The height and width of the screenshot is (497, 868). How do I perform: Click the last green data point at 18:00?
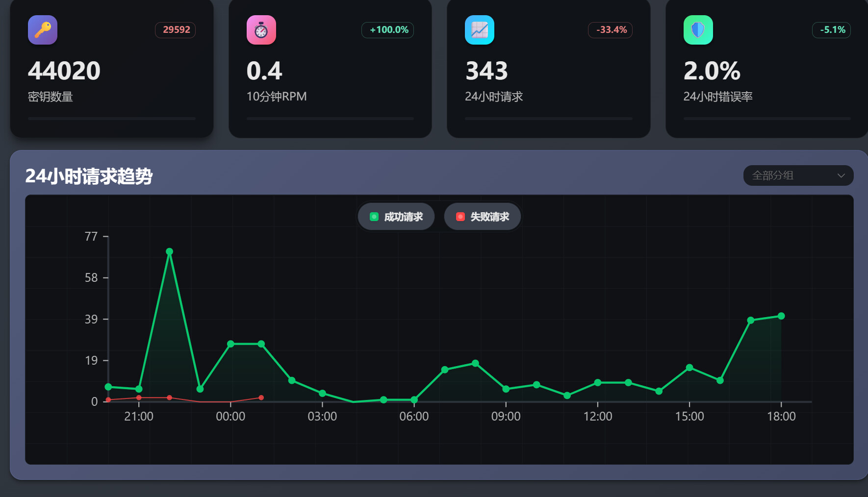coord(781,316)
